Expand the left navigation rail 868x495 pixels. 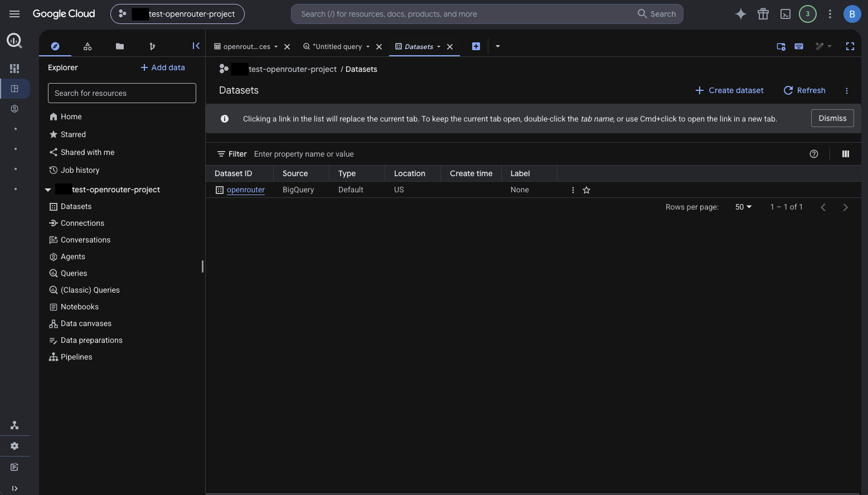pos(14,488)
